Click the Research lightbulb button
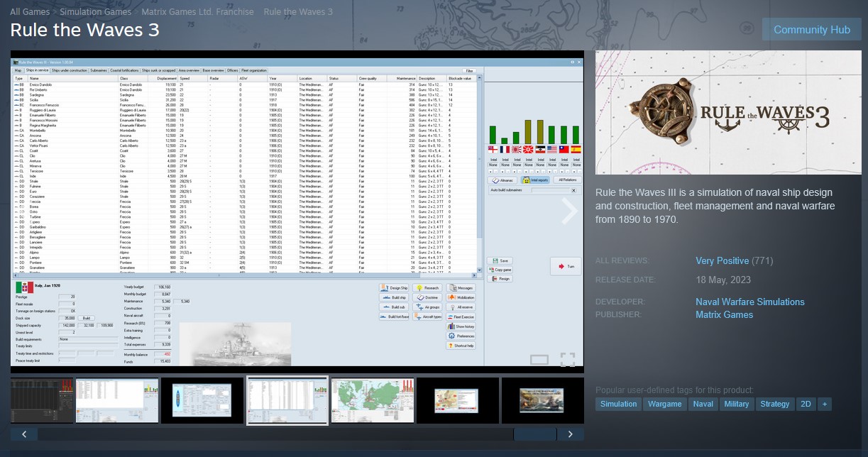 tap(429, 288)
